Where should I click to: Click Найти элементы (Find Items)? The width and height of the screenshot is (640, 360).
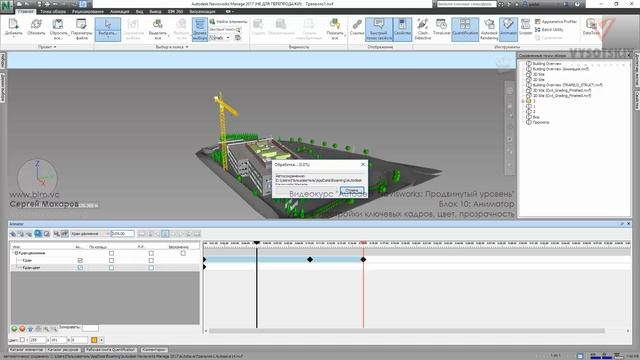tap(228, 21)
